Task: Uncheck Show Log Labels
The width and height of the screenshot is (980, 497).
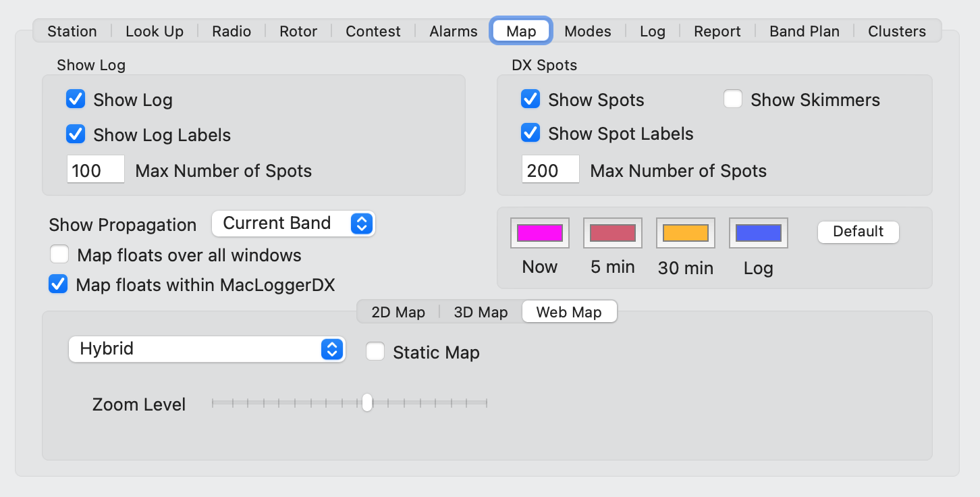Action: click(x=76, y=134)
